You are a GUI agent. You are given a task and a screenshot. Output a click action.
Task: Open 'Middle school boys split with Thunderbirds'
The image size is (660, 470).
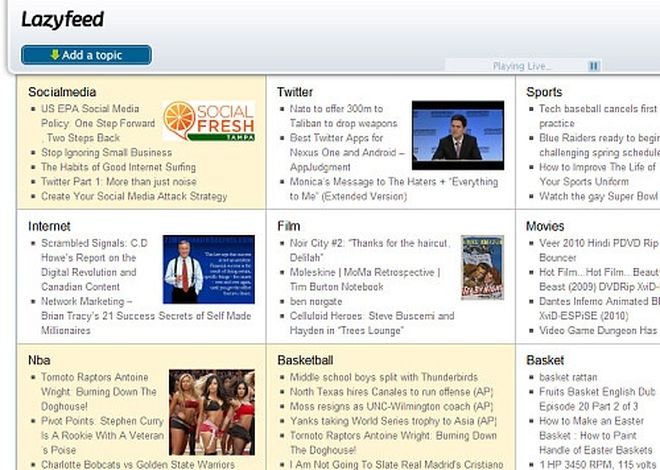coord(384,377)
